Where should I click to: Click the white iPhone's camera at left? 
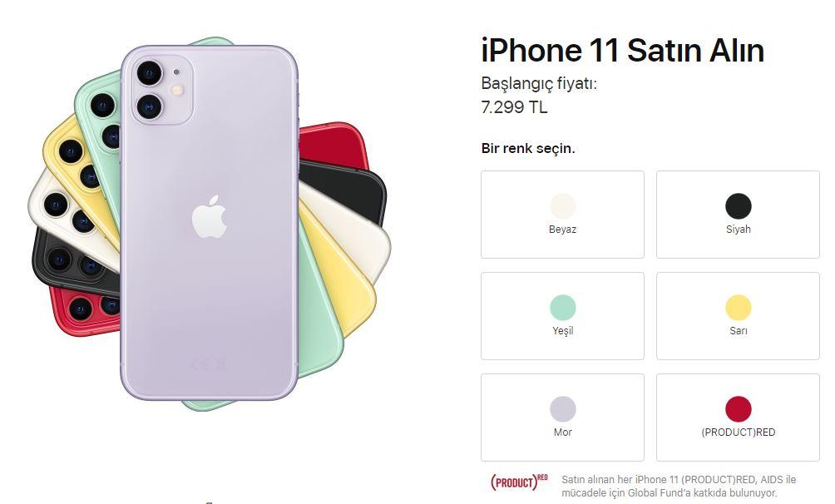56,205
